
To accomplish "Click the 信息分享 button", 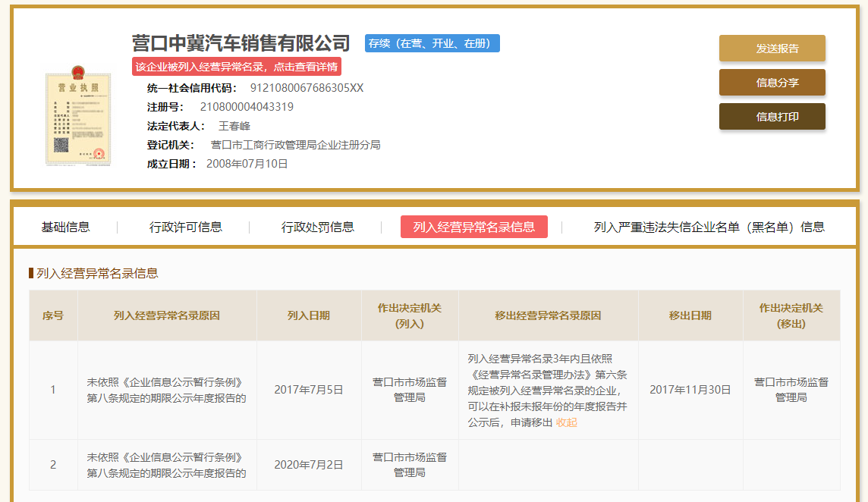I will (x=772, y=83).
